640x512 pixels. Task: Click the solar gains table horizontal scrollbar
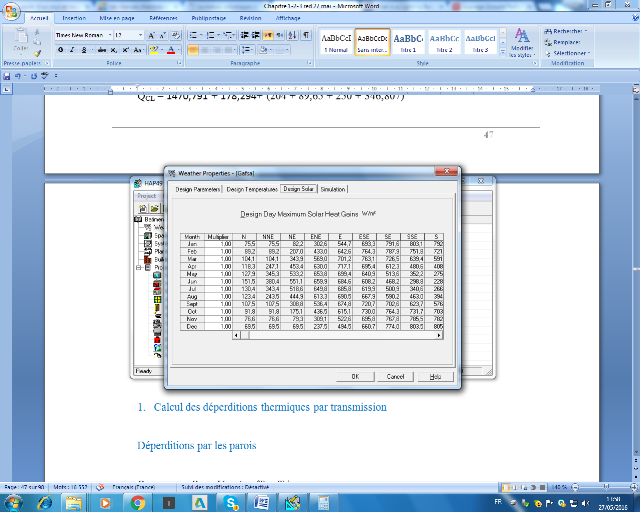[335, 335]
